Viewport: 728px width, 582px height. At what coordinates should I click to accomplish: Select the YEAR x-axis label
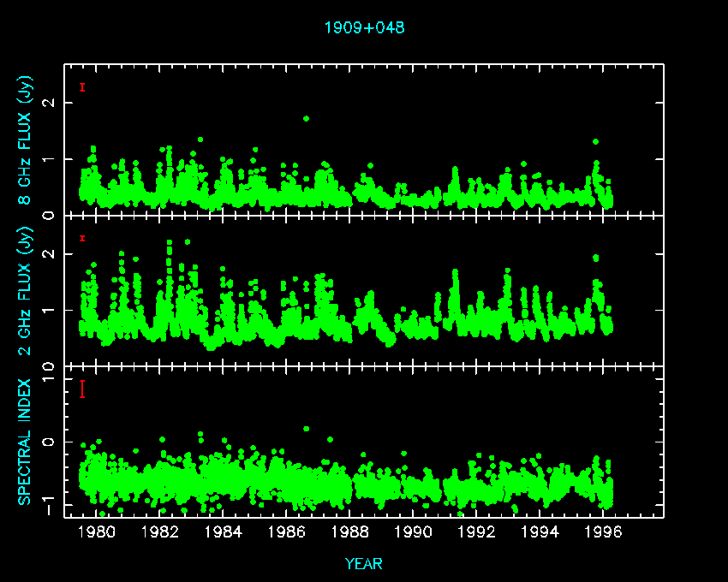[x=364, y=563]
